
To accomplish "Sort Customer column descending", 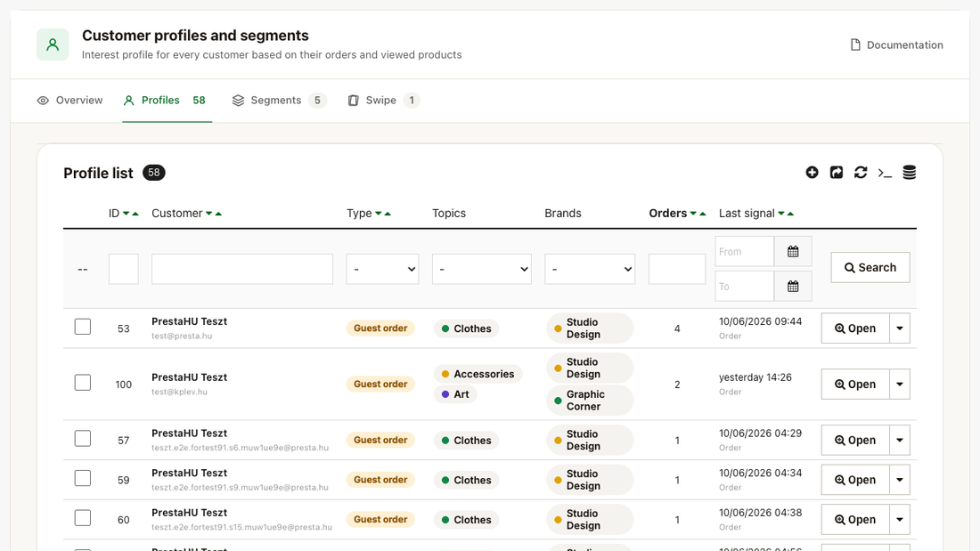I will tap(208, 214).
